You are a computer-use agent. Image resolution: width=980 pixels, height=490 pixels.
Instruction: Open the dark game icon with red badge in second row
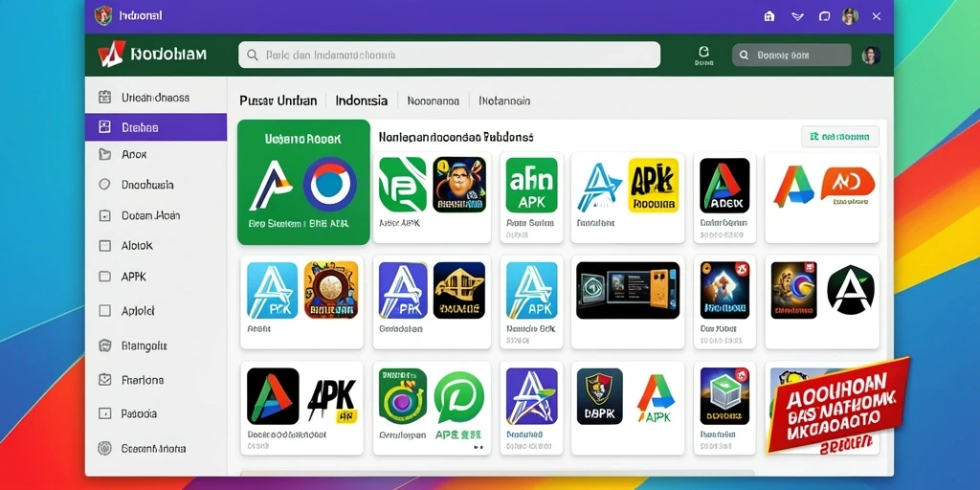(x=724, y=290)
